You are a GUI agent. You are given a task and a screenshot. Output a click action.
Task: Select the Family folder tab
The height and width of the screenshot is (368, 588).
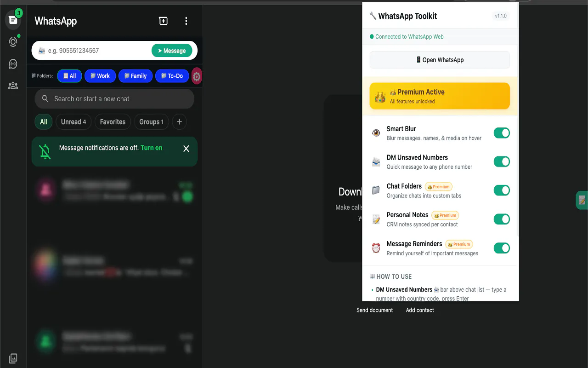pyautogui.click(x=136, y=76)
